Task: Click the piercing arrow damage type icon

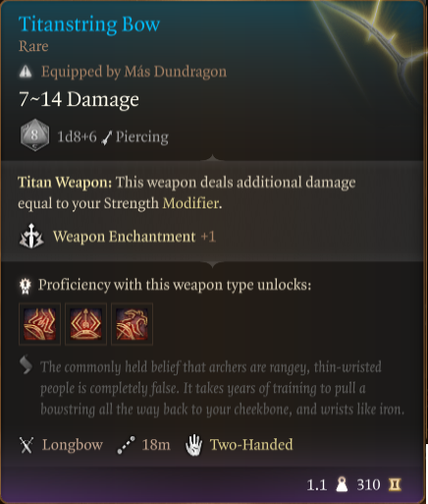Action: (107, 138)
